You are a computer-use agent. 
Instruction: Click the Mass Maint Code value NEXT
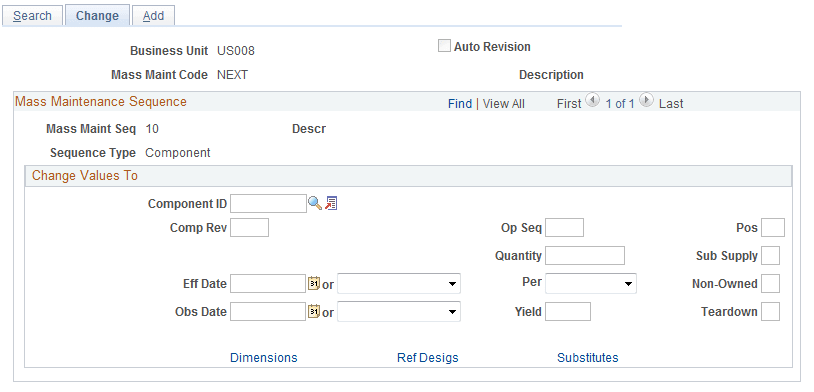point(232,75)
